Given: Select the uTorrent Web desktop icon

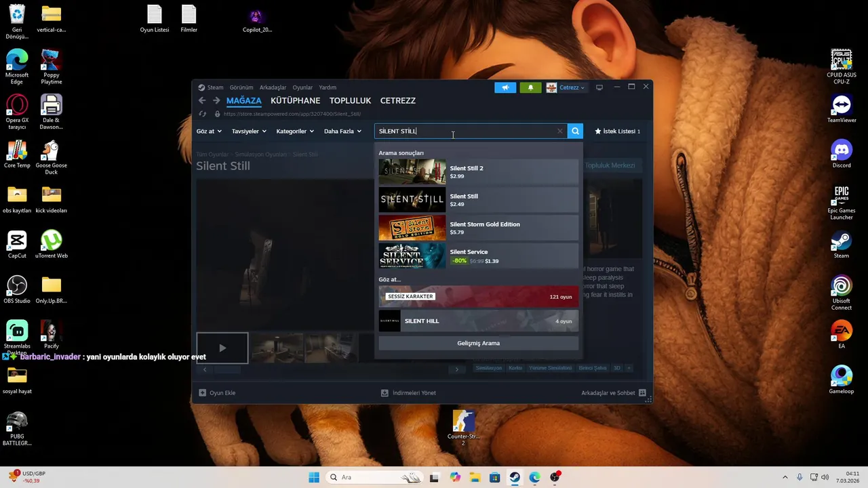Looking at the screenshot, I should click(x=52, y=244).
